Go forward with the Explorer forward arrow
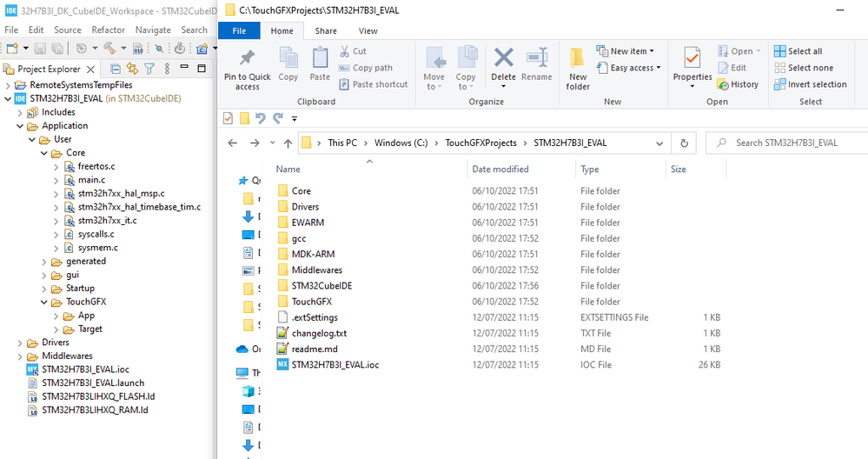The height and width of the screenshot is (459, 868). coord(255,143)
